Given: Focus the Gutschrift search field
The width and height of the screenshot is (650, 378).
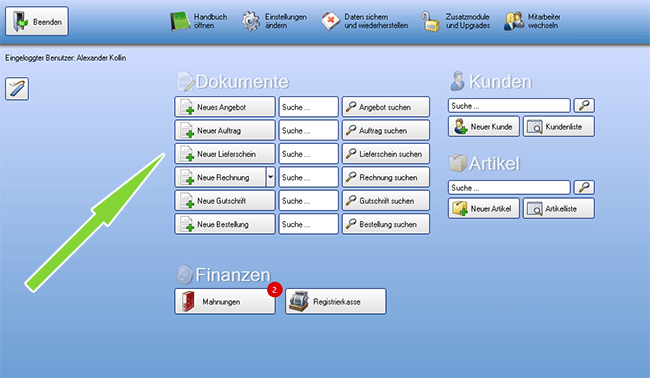Looking at the screenshot, I should [x=308, y=201].
